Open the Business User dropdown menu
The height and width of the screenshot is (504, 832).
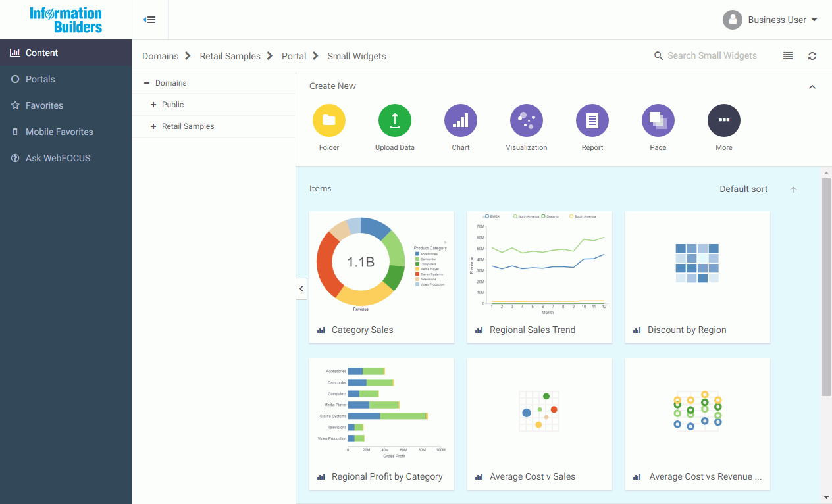point(814,20)
